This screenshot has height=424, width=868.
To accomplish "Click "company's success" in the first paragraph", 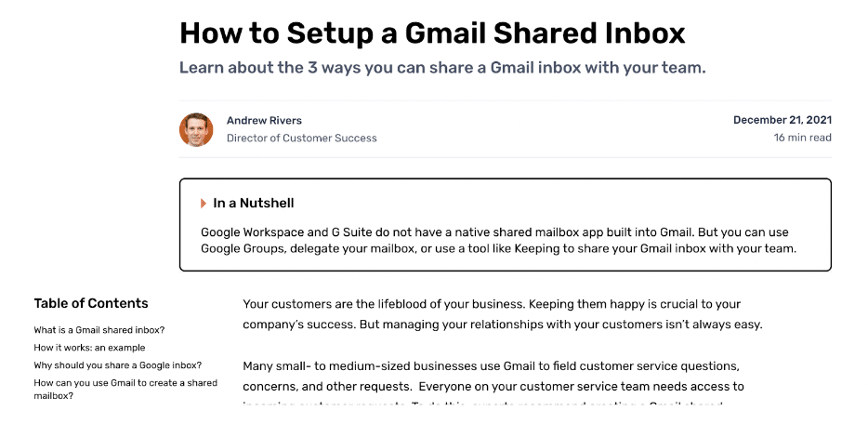I will (x=298, y=325).
